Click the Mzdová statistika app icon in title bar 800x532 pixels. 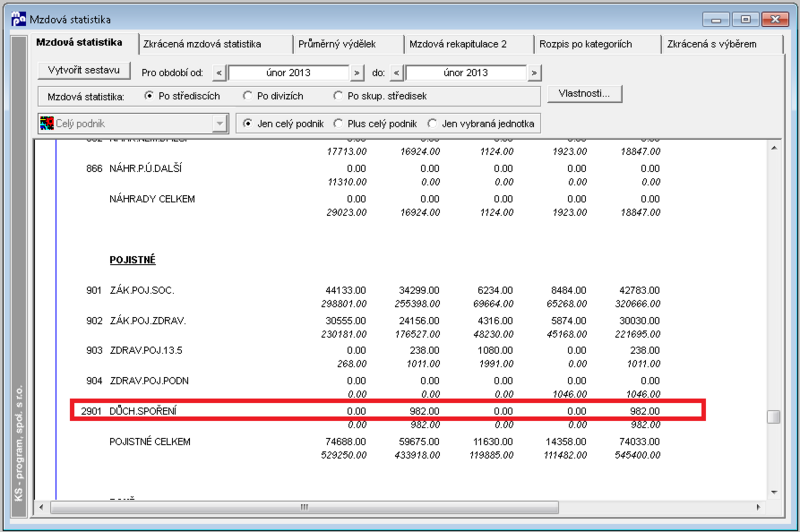coord(18,19)
